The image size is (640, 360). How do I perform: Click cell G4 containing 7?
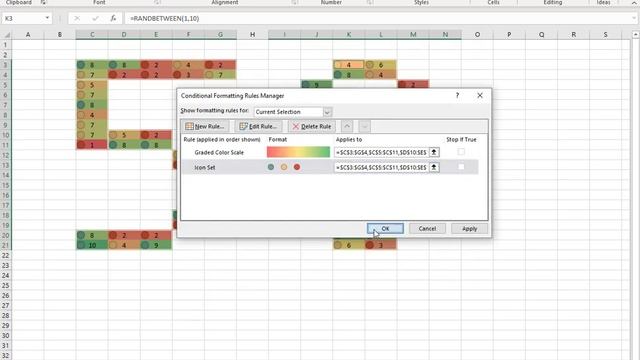tap(220, 75)
